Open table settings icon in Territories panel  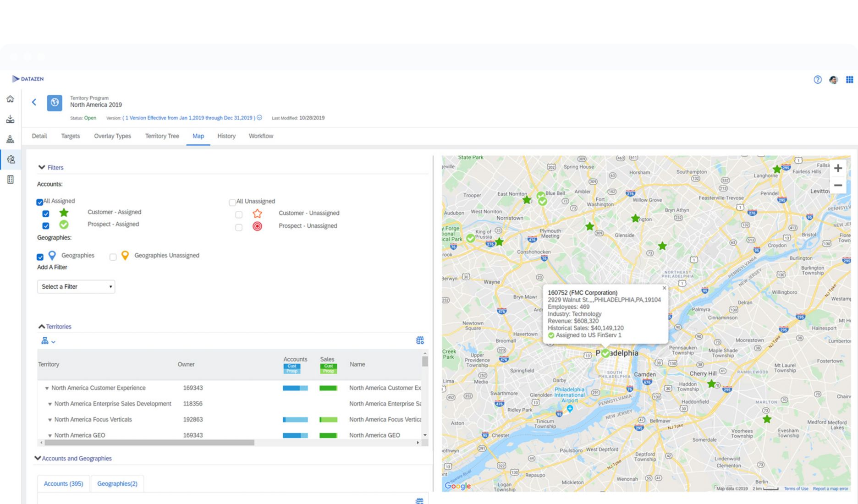tap(420, 340)
